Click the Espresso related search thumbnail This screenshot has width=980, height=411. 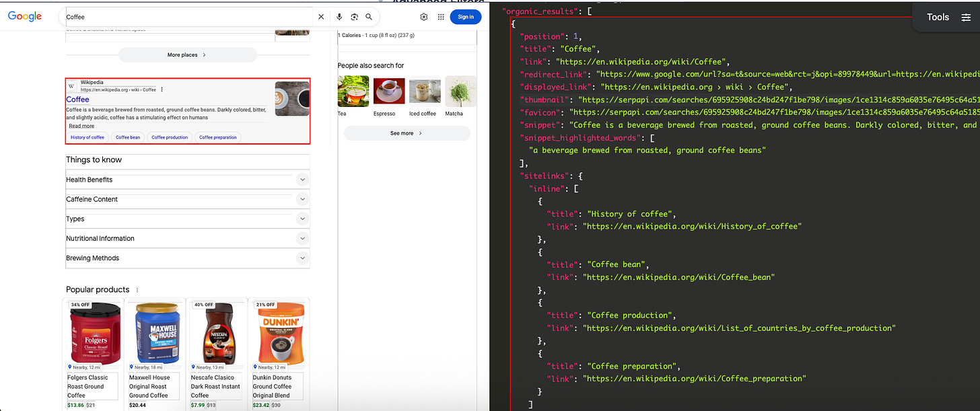click(389, 91)
